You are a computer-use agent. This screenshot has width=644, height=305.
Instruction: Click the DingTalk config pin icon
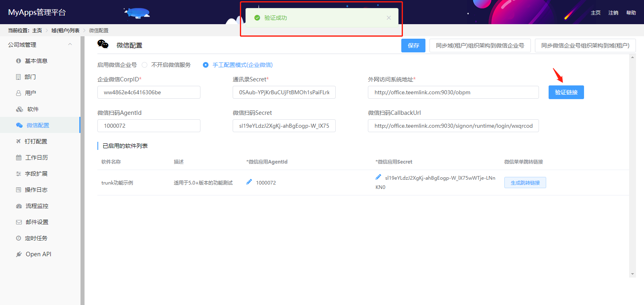pos(18,141)
